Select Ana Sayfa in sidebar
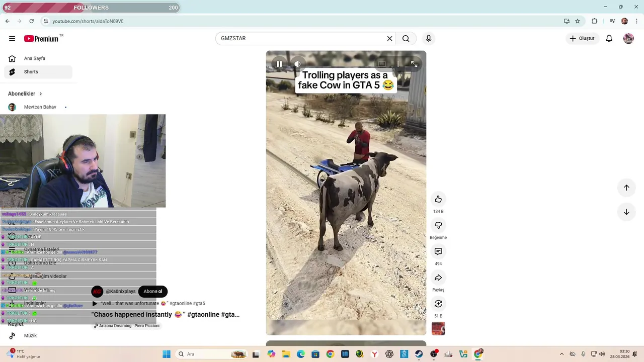This screenshot has width=644, height=362. pos(38,58)
